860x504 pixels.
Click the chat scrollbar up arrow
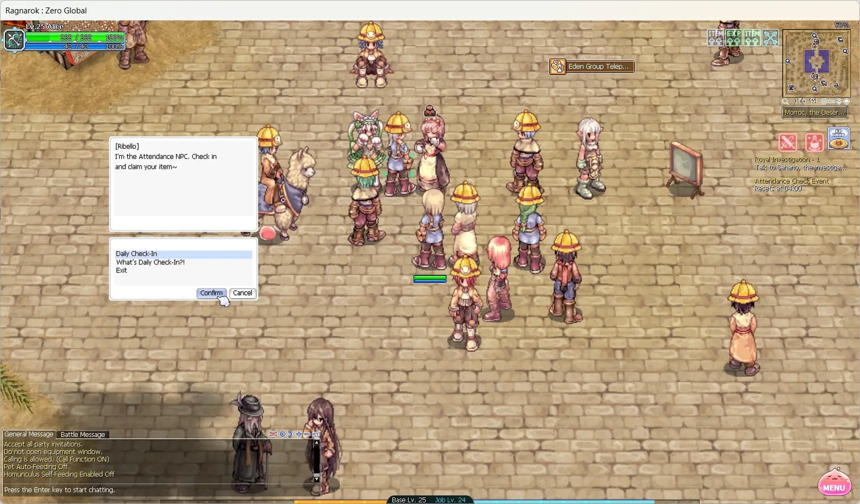point(317,443)
